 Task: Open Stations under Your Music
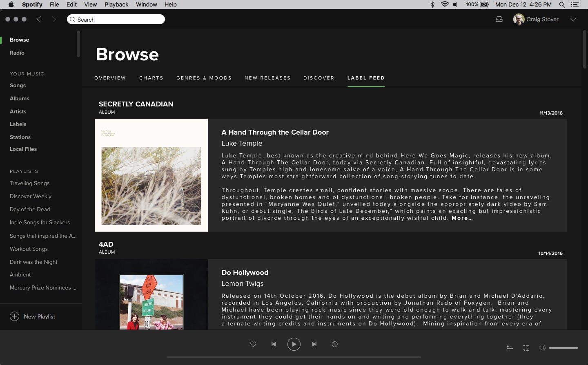click(x=20, y=137)
